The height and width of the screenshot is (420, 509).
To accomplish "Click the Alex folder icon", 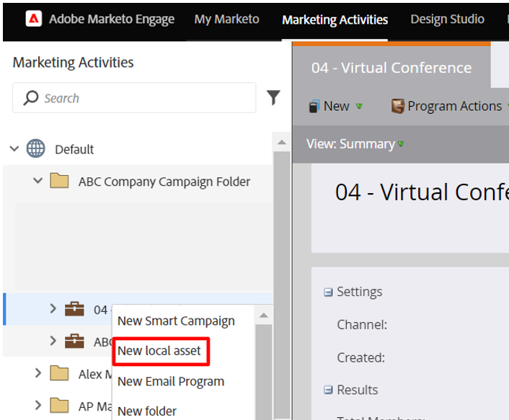I will (x=59, y=373).
